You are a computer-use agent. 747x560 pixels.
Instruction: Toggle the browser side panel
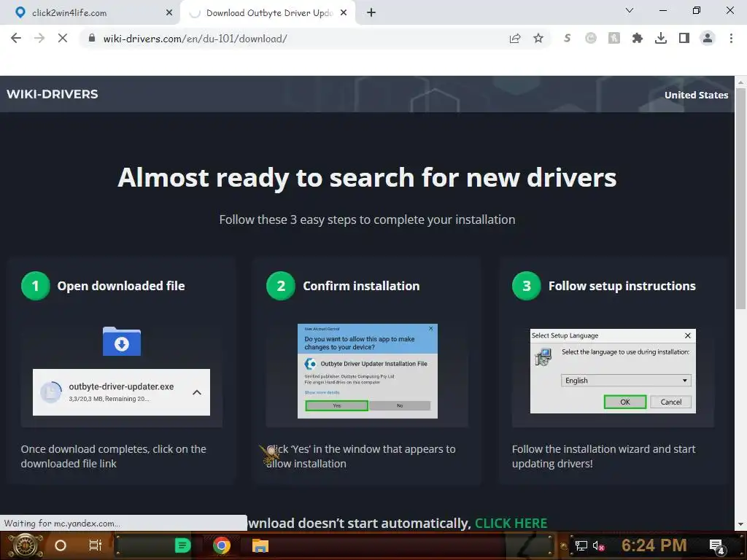tap(684, 38)
